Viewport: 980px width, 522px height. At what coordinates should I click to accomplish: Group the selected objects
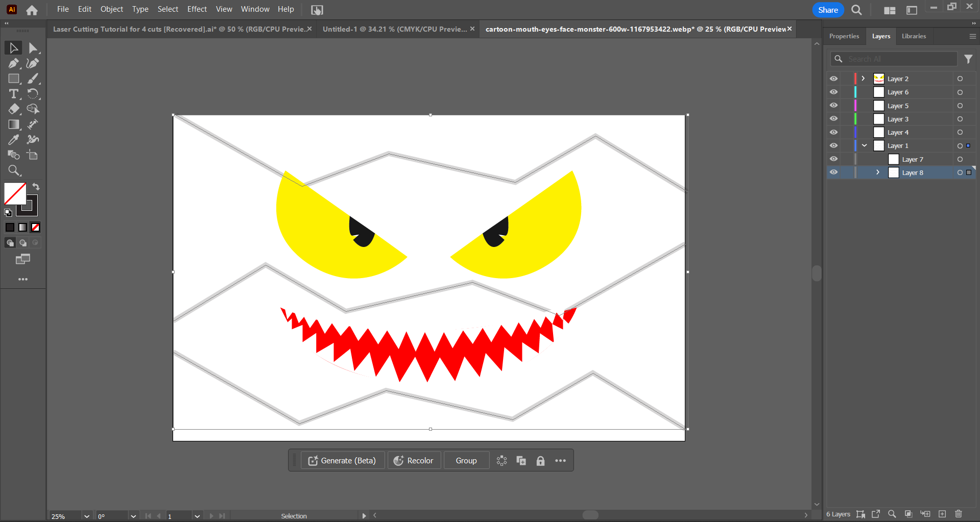pyautogui.click(x=465, y=460)
